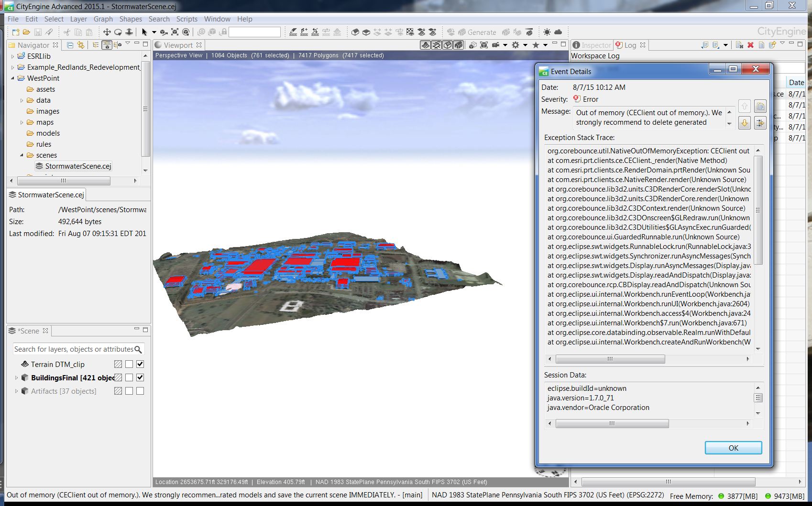812x506 pixels.
Task: Collapse the WestPoint project
Action: (12, 78)
